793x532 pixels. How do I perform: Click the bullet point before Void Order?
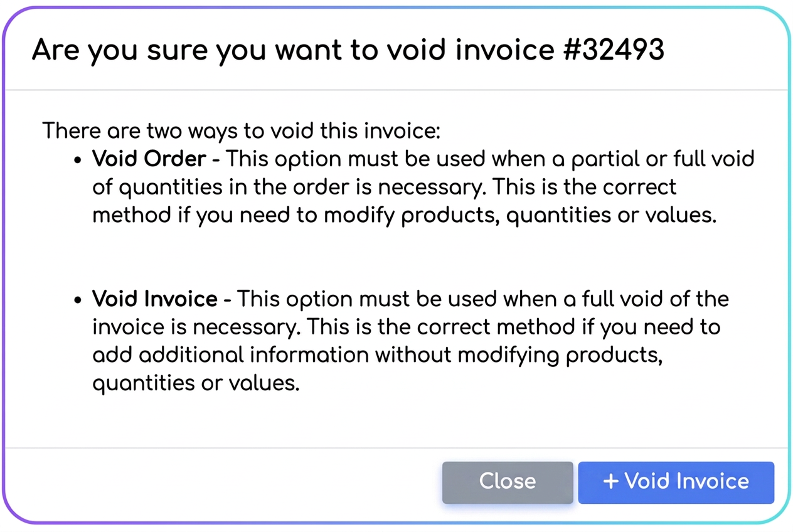(x=78, y=160)
